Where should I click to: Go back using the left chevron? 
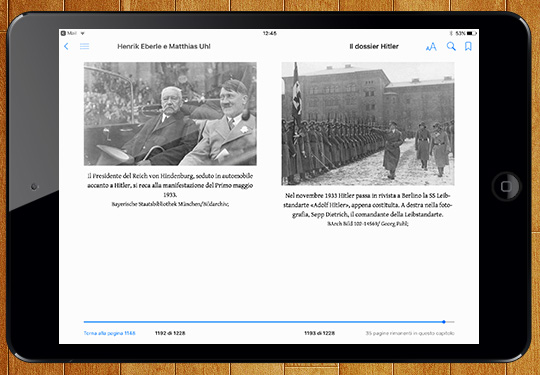tap(66, 46)
